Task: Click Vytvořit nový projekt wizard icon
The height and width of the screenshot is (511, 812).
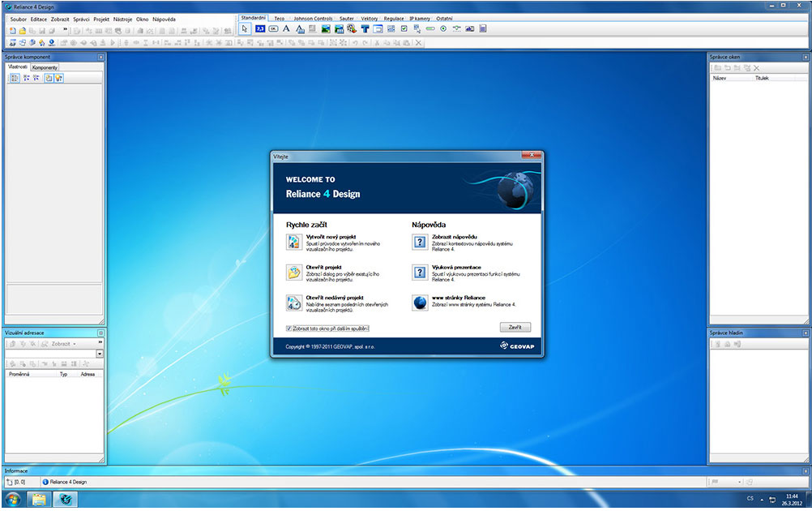Action: point(294,242)
